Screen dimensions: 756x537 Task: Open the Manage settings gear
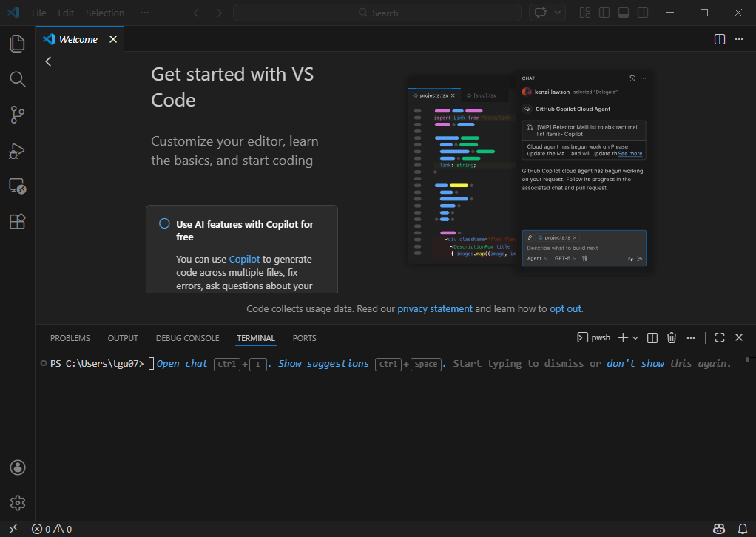pos(17,503)
